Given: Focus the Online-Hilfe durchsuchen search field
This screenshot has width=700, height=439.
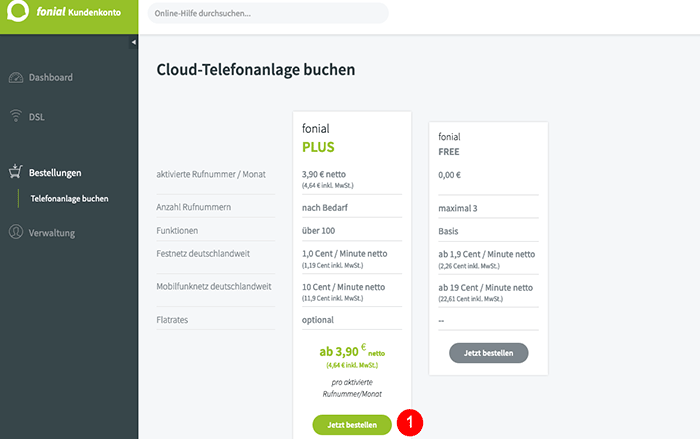Looking at the screenshot, I should (268, 13).
